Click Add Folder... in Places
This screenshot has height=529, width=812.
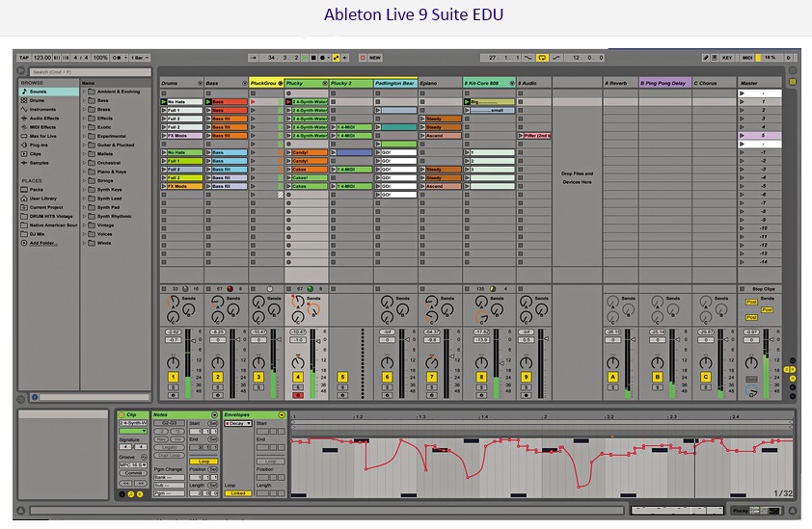(x=43, y=243)
